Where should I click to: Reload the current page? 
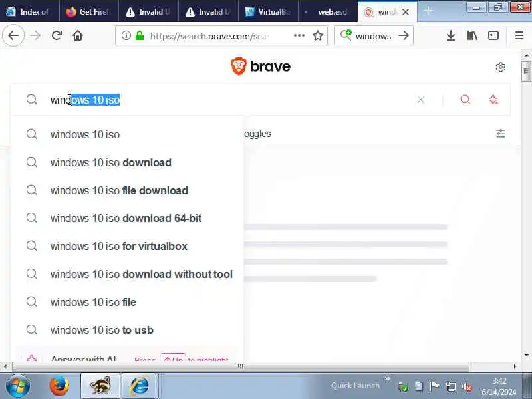click(57, 35)
